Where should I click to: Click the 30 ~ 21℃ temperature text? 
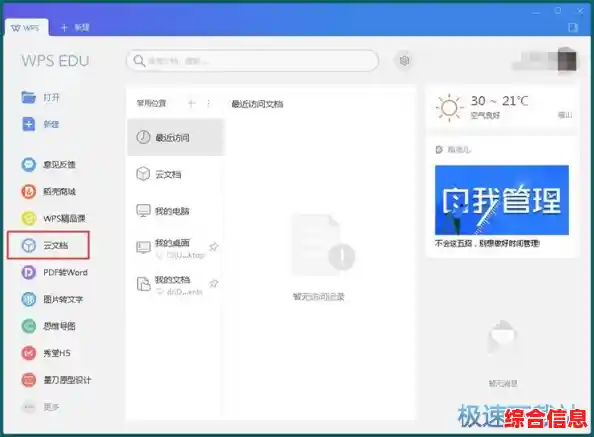click(499, 101)
